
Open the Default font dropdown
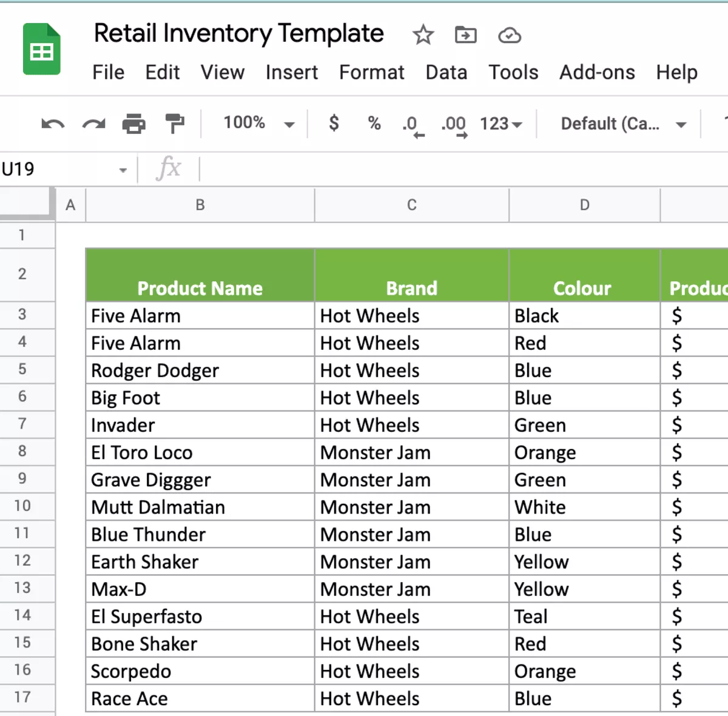tap(624, 124)
